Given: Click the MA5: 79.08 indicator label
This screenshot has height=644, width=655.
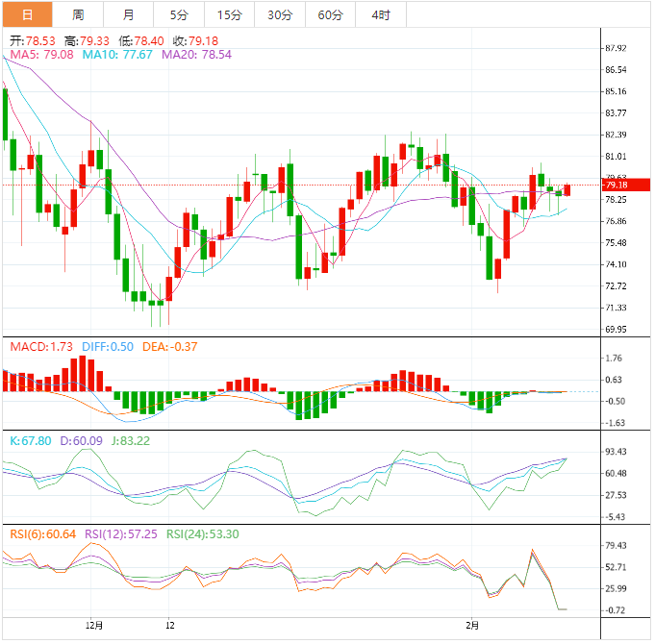Looking at the screenshot, I should 41,55.
